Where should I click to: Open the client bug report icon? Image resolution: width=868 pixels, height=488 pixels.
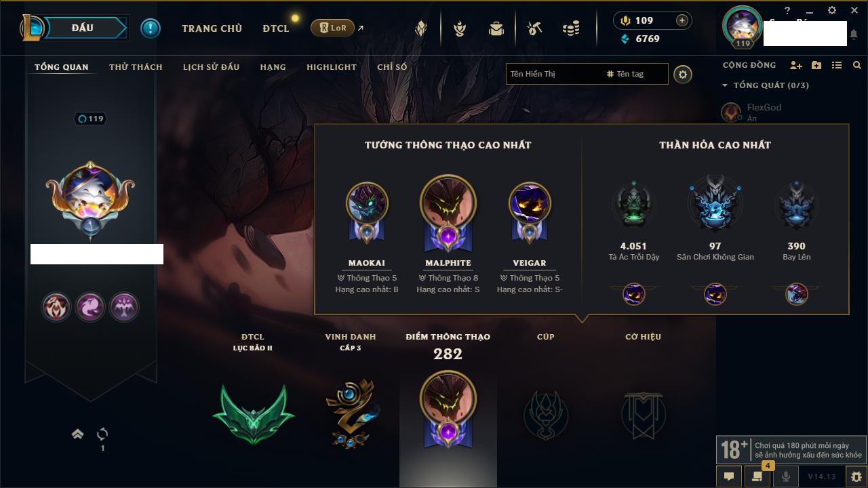click(856, 476)
